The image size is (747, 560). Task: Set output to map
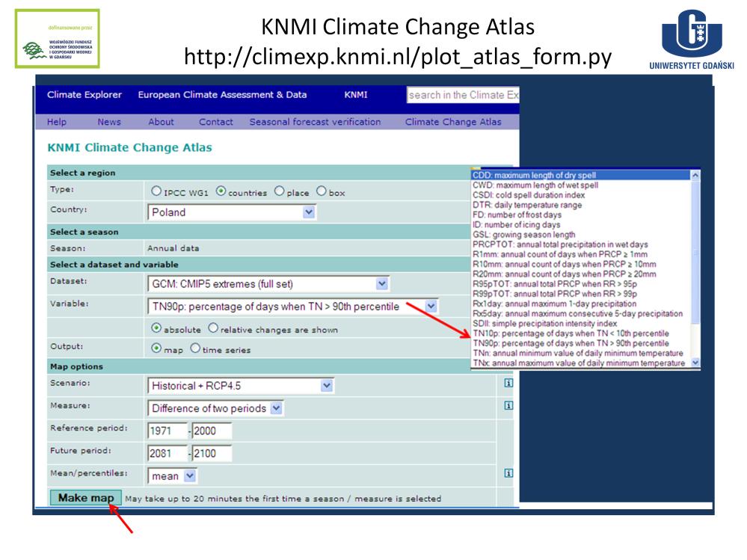pyautogui.click(x=156, y=348)
